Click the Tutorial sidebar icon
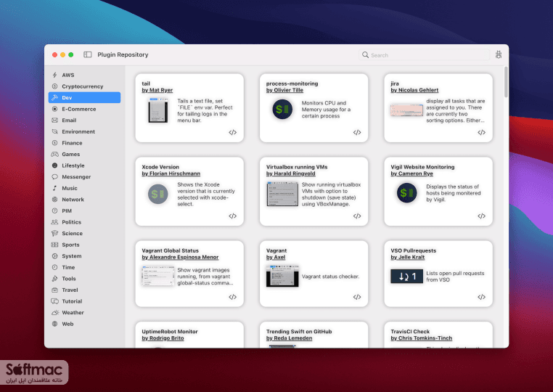 pyautogui.click(x=54, y=301)
